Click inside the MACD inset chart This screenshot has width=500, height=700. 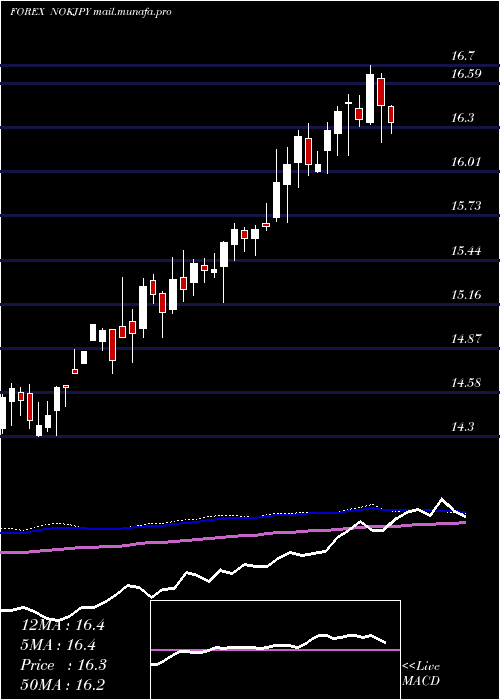click(275, 650)
